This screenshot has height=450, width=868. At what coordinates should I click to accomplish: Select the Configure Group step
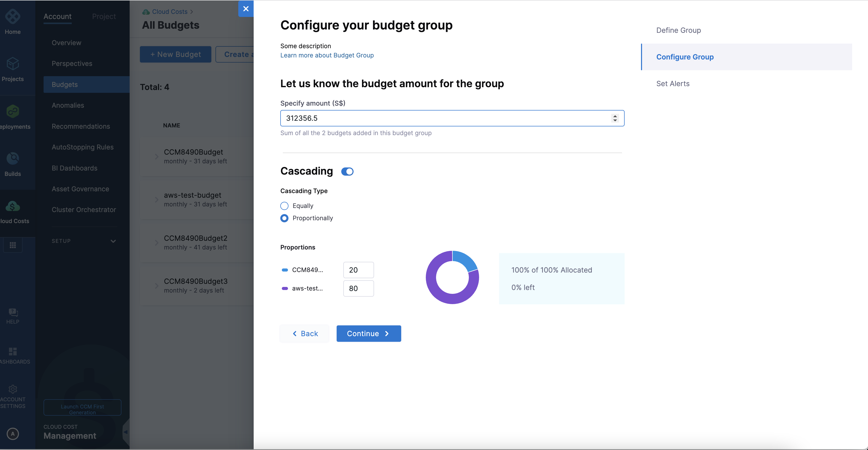[746, 57]
